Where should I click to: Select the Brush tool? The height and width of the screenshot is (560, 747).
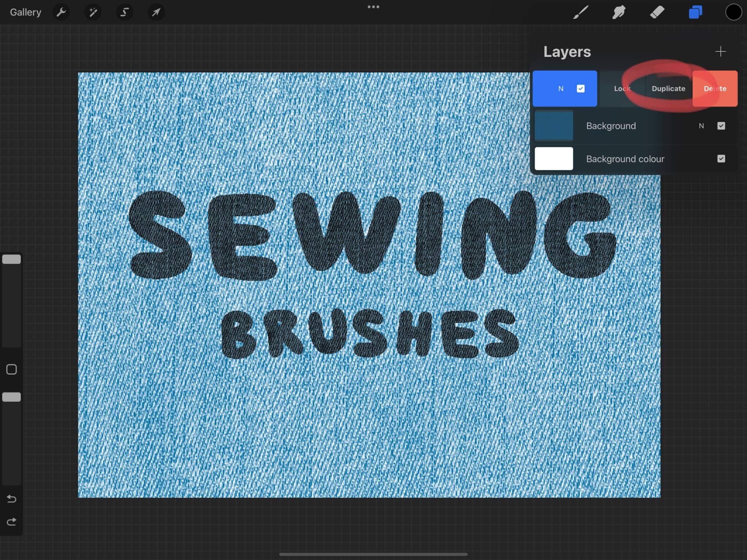581,12
